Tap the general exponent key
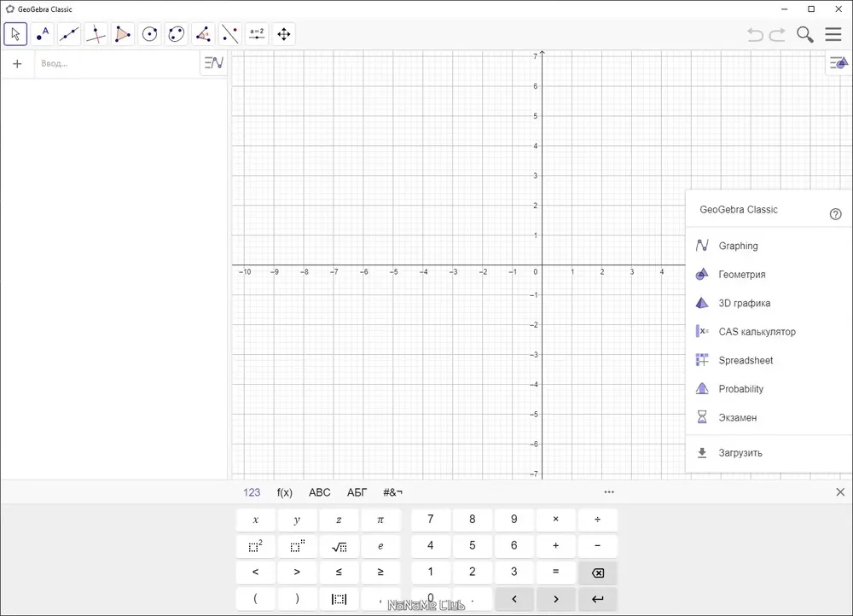The image size is (853, 616). pyautogui.click(x=297, y=546)
